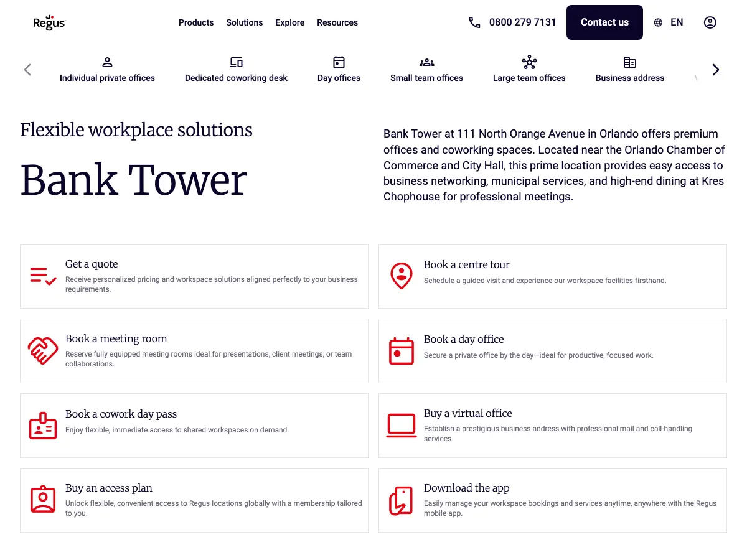747x560 pixels.
Task: Click the Business address building icon
Action: click(630, 62)
